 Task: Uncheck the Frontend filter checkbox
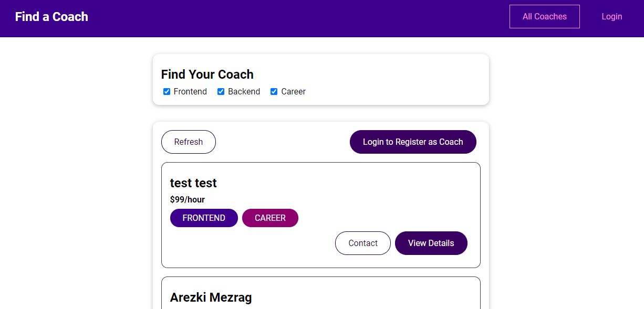[167, 92]
